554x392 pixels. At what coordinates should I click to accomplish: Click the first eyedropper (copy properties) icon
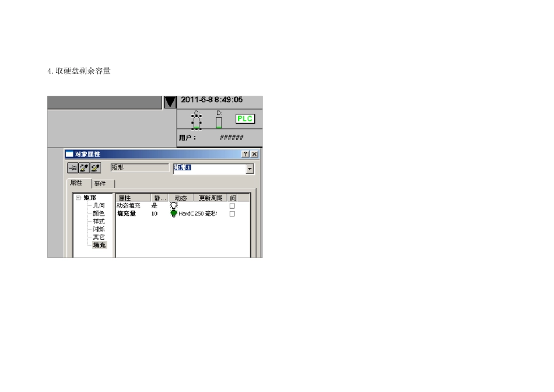click(x=84, y=168)
